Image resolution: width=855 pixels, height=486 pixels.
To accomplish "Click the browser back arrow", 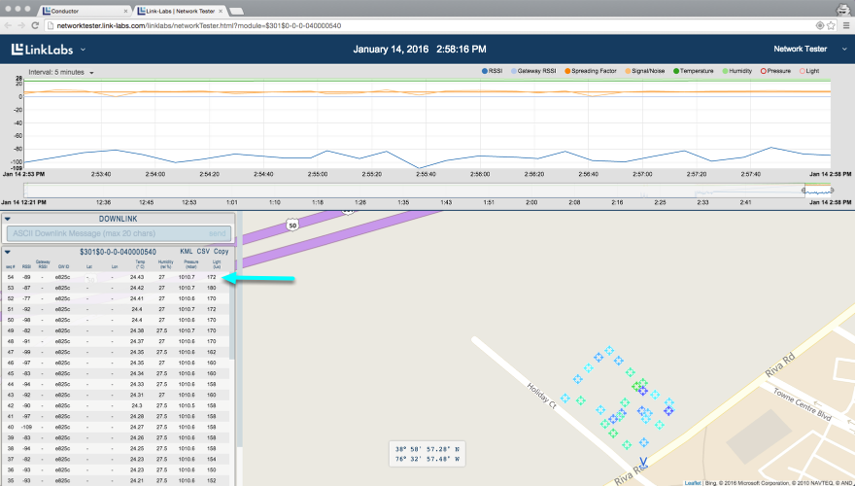I will click(8, 25).
